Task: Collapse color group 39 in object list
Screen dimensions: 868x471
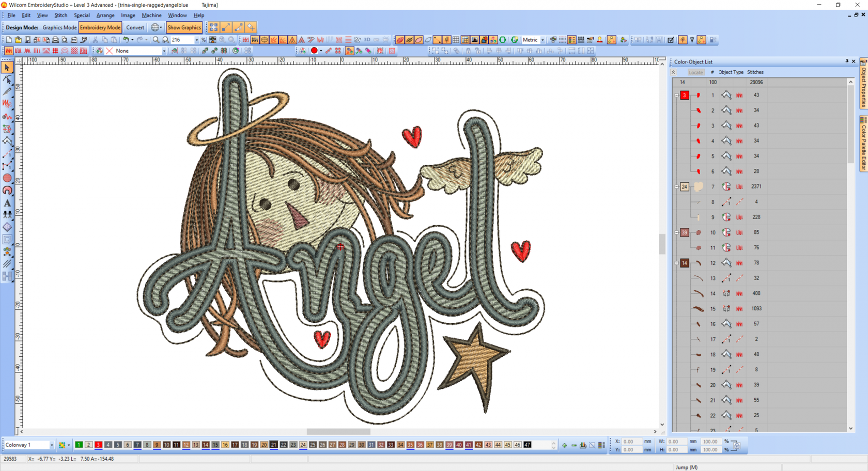Action: (676, 232)
